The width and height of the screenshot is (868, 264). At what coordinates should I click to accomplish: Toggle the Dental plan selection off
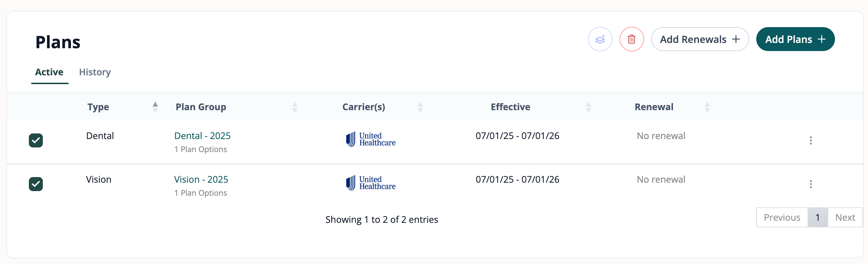35,140
